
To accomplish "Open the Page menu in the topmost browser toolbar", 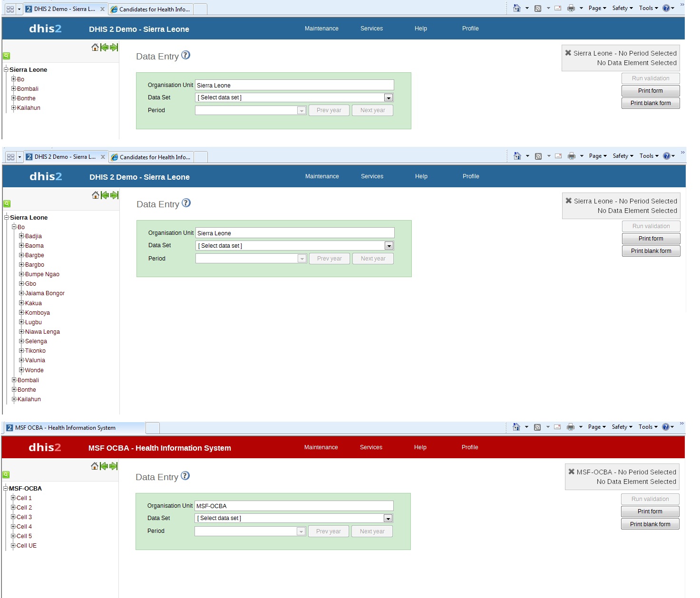I will coord(597,8).
